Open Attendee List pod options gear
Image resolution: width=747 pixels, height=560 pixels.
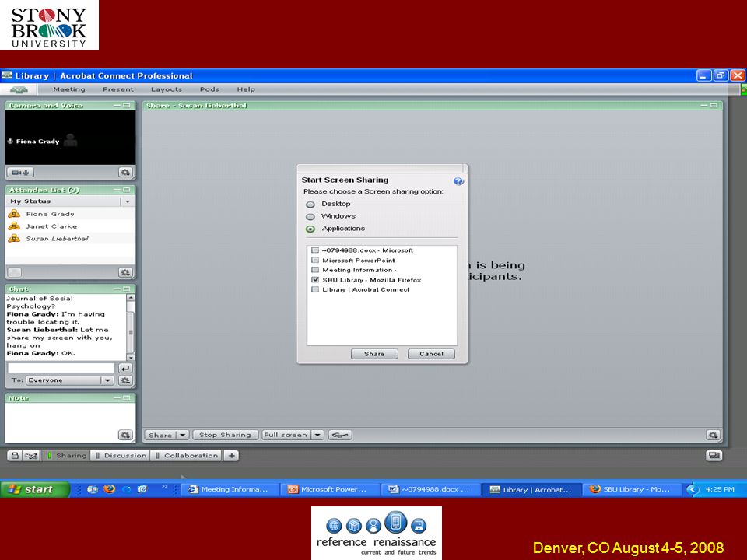(x=125, y=272)
